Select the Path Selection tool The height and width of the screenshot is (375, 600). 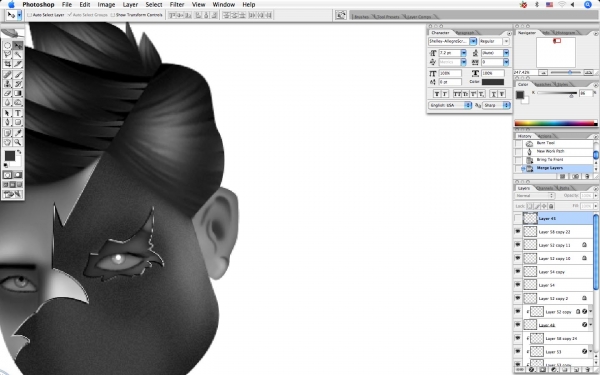tap(7, 113)
